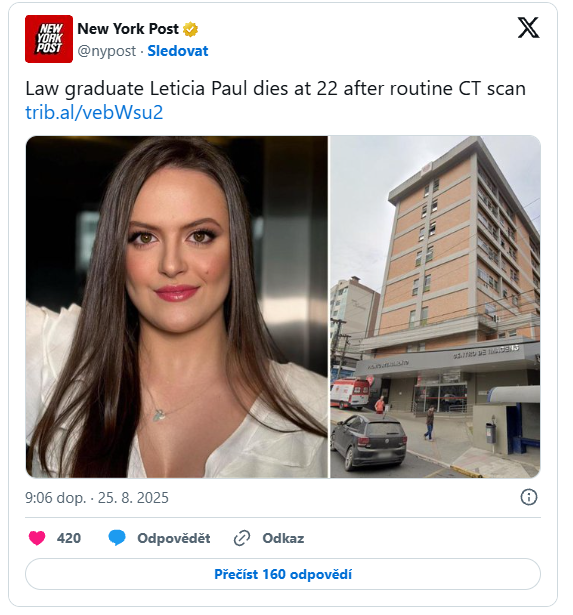573x615 pixels.
Task: Follow nypost via Sledovat link
Action: [178, 51]
